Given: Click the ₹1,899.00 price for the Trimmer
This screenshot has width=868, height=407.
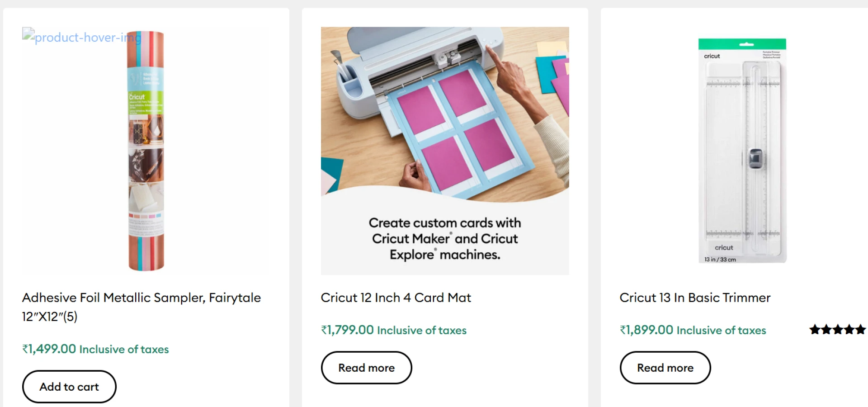Looking at the screenshot, I should coord(646,330).
